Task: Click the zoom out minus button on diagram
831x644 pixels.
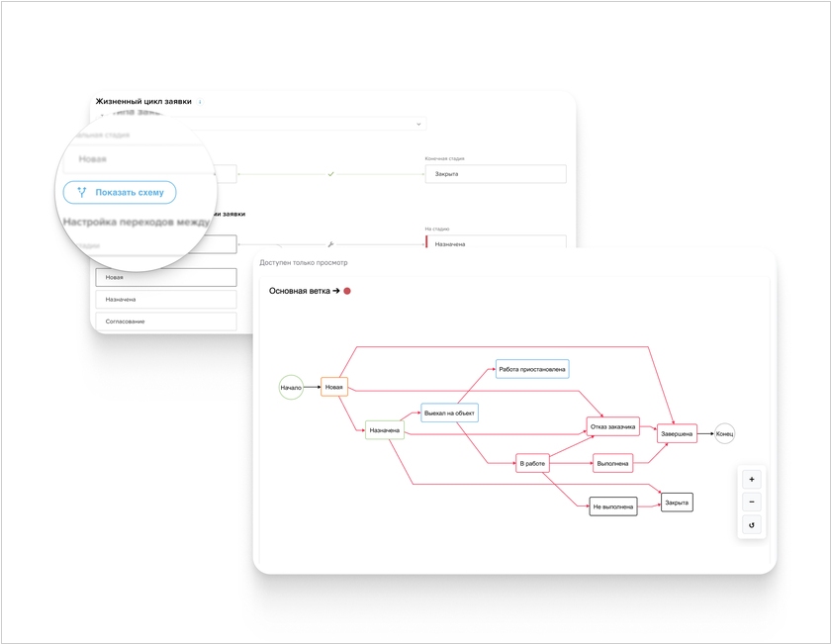Action: (751, 502)
